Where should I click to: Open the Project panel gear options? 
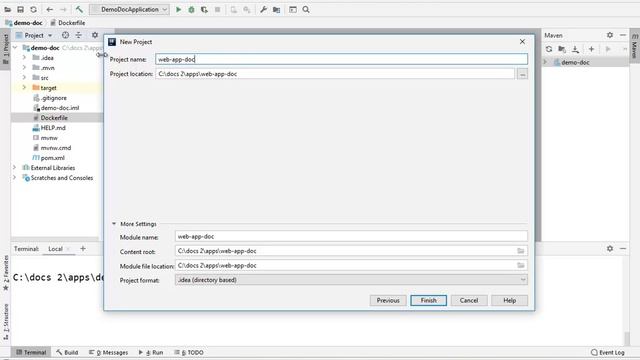(x=95, y=35)
